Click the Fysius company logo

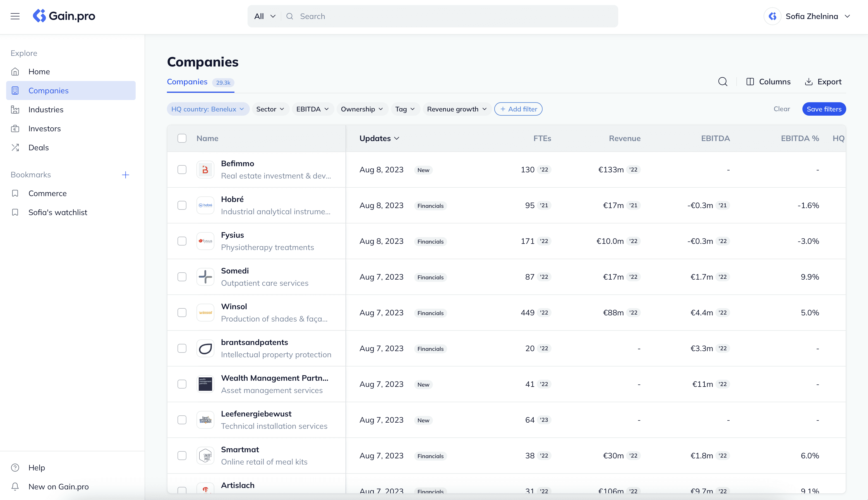[205, 241]
